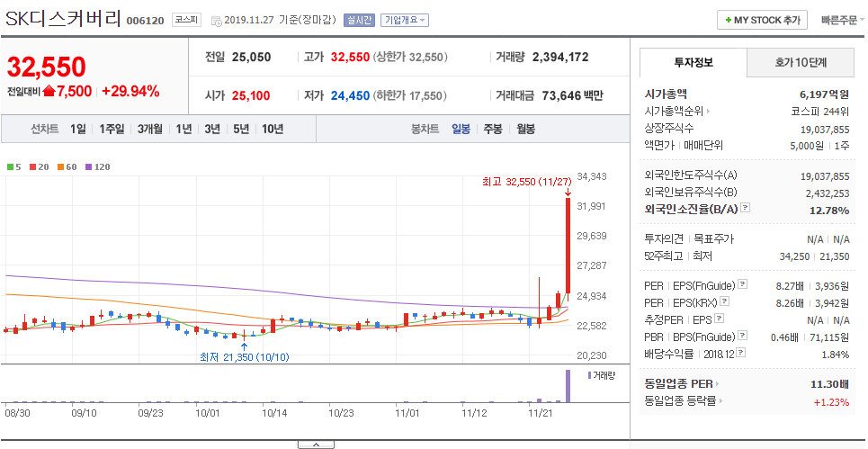This screenshot has height=449, width=868.
Task: Open the 빠른주문 dropdown
Action: click(x=843, y=21)
